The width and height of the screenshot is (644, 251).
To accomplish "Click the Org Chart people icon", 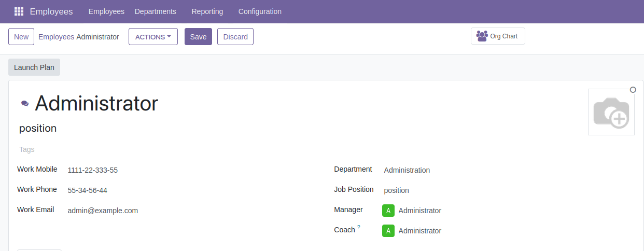I will click(x=482, y=36).
